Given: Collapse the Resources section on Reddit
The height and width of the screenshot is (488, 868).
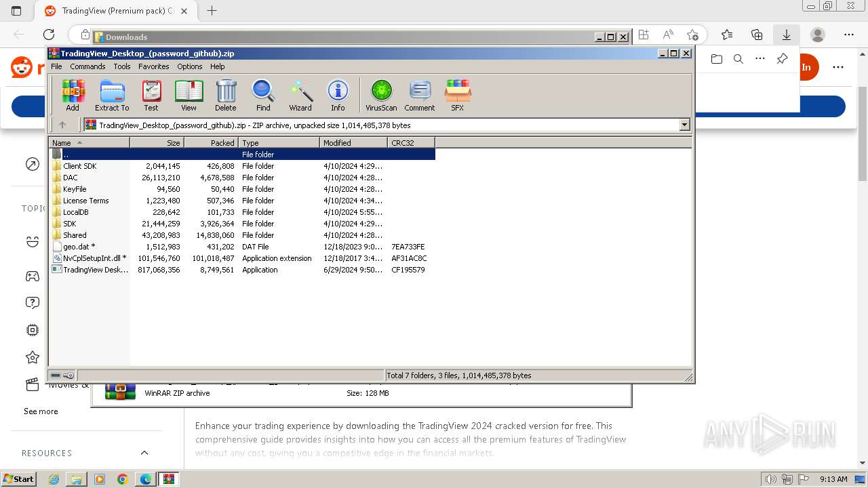Looking at the screenshot, I should coord(144,453).
